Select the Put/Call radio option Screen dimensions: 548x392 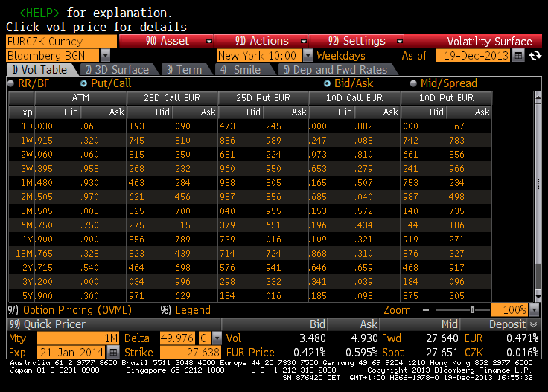pos(83,83)
